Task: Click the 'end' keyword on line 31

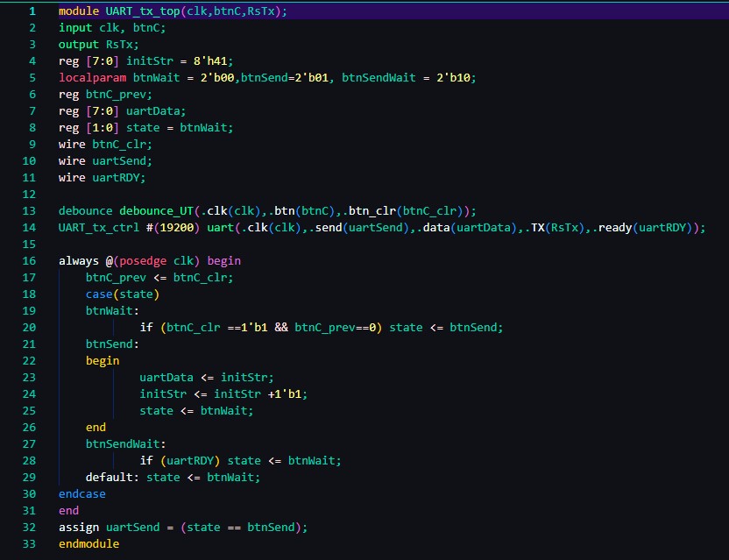Action: pos(69,511)
